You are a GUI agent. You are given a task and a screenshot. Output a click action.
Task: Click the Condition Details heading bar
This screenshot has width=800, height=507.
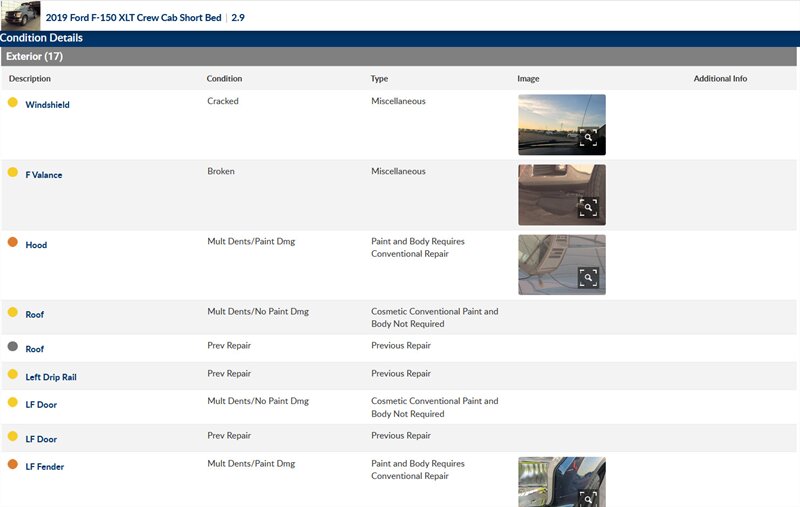click(400, 38)
